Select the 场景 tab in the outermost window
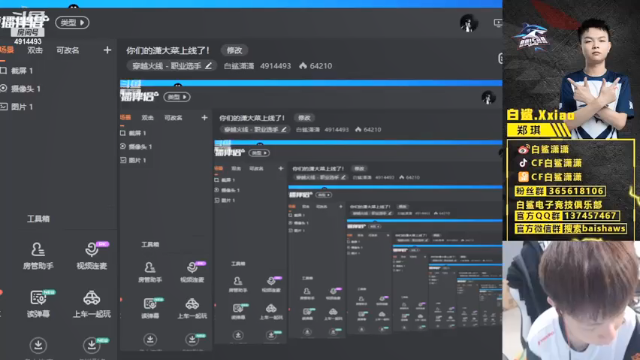 (x=7, y=50)
